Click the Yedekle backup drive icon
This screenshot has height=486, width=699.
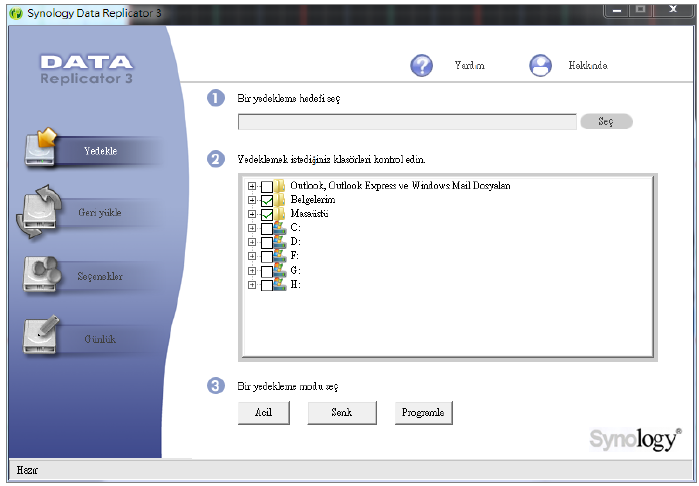[41, 149]
